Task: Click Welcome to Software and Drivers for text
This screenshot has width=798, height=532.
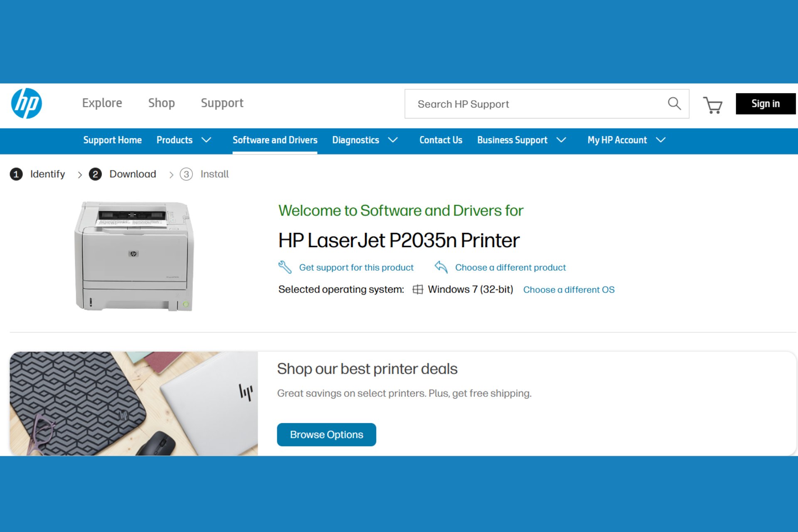Action: [401, 210]
